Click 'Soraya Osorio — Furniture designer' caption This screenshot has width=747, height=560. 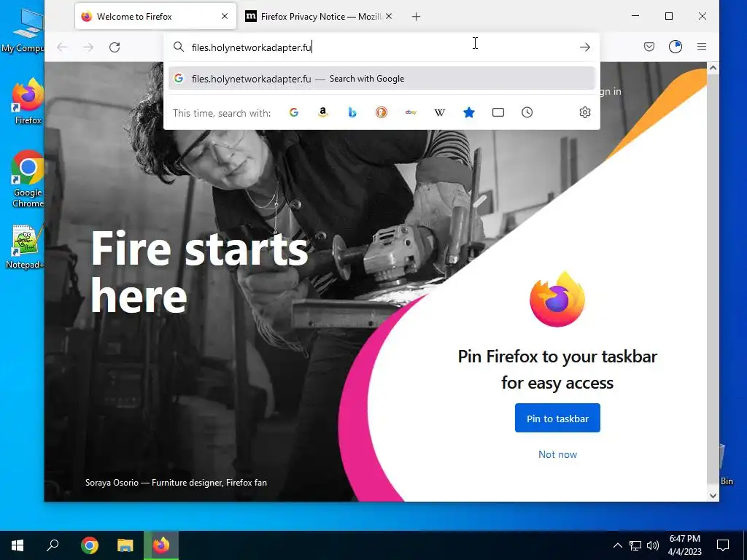tap(176, 483)
